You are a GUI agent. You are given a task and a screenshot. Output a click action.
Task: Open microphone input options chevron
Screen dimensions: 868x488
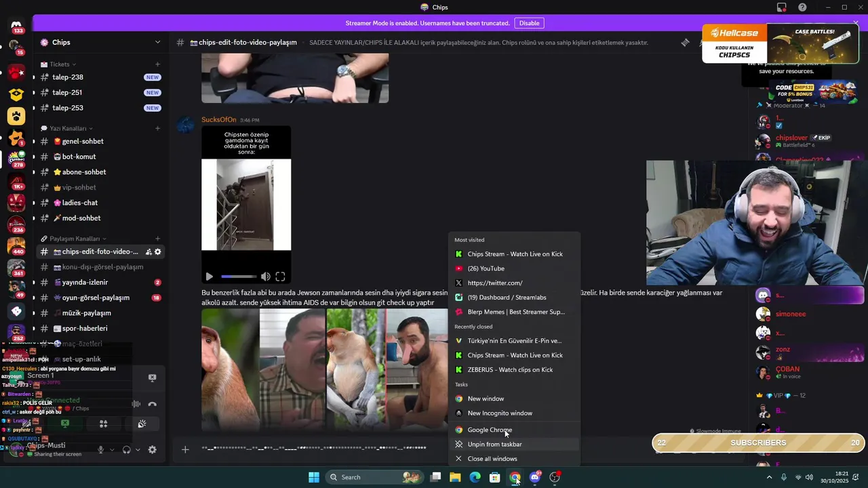coord(111,449)
